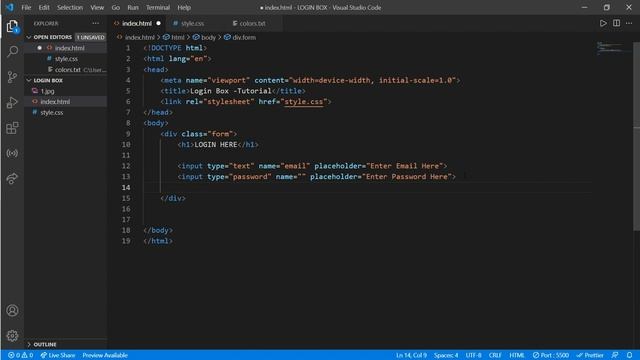Image resolution: width=640 pixels, height=360 pixels.
Task: Open the Terminal menu
Action: pos(158,7)
